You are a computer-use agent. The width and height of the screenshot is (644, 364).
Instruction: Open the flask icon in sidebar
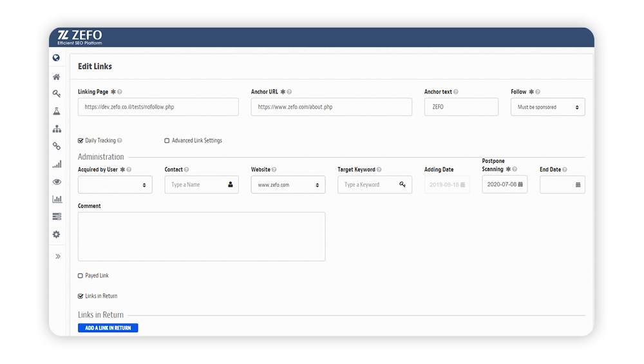(57, 111)
